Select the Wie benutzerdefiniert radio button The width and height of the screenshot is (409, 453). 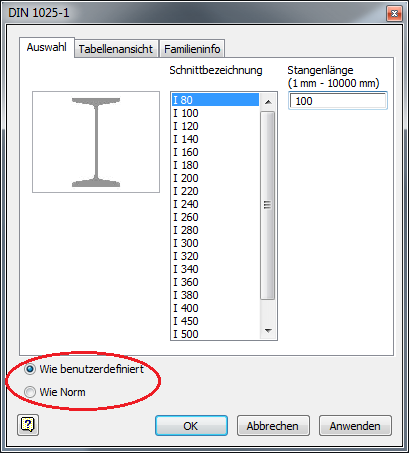[x=30, y=369]
